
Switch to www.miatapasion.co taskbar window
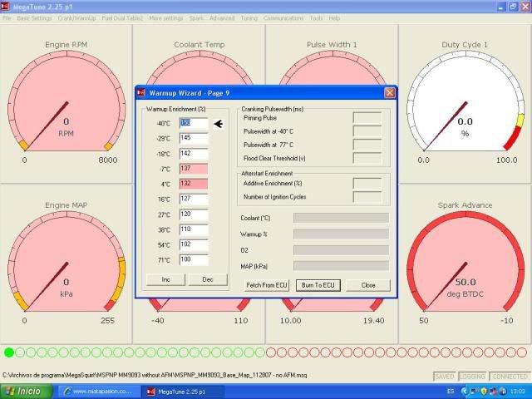(x=99, y=392)
